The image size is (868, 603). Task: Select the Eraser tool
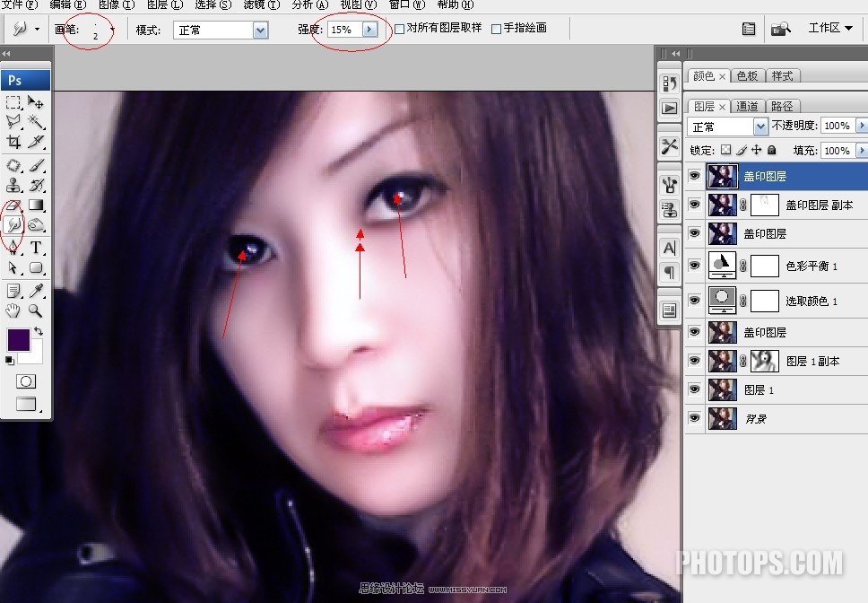pyautogui.click(x=13, y=205)
